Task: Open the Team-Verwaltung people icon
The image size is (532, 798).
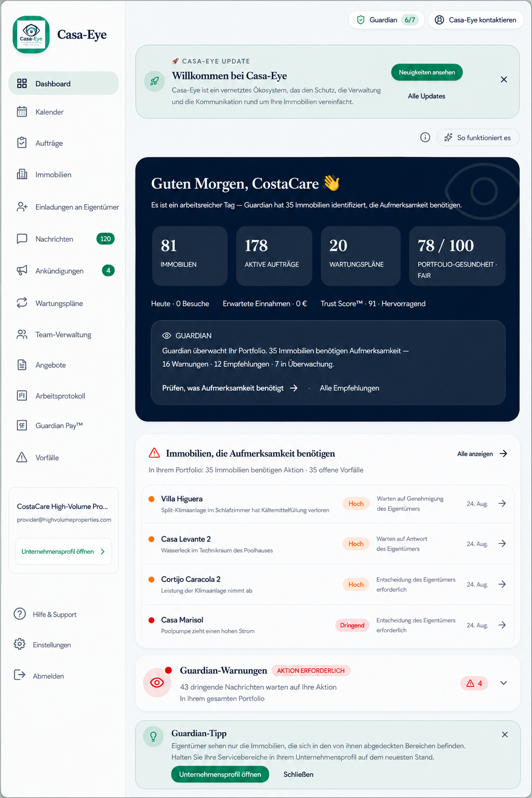Action: click(22, 335)
